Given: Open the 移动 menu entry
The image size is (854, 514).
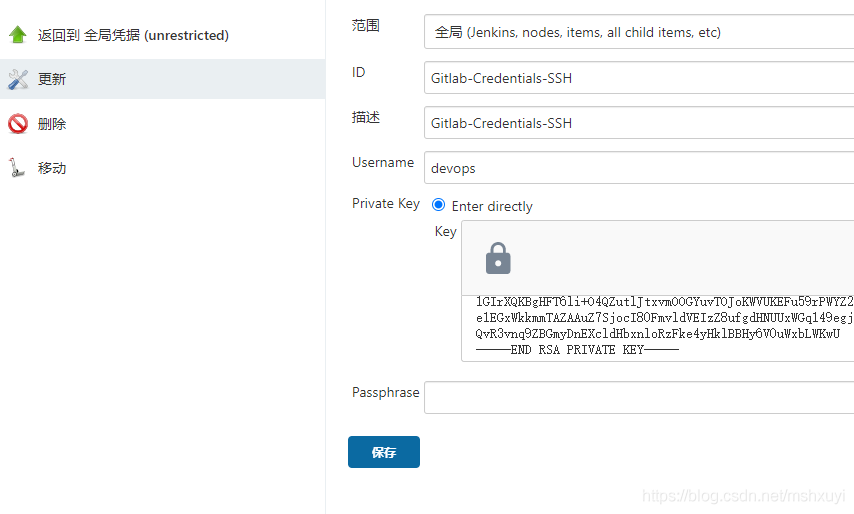Looking at the screenshot, I should coord(52,168).
